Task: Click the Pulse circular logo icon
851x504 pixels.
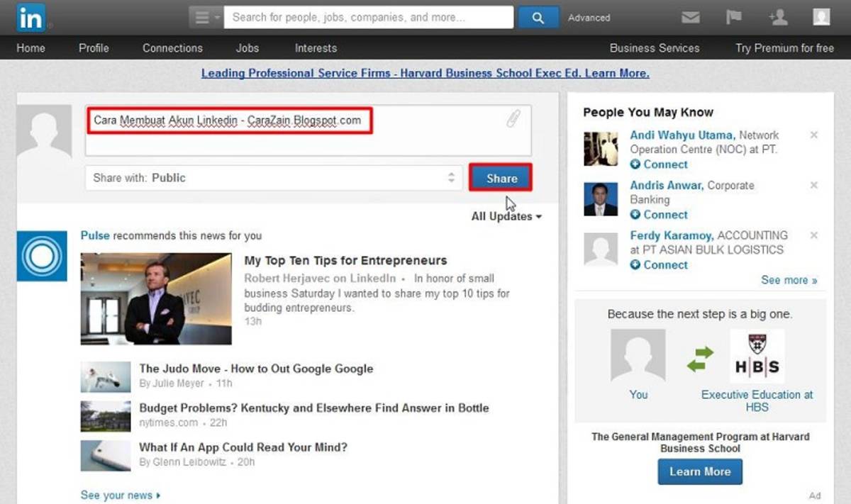Action: click(42, 256)
